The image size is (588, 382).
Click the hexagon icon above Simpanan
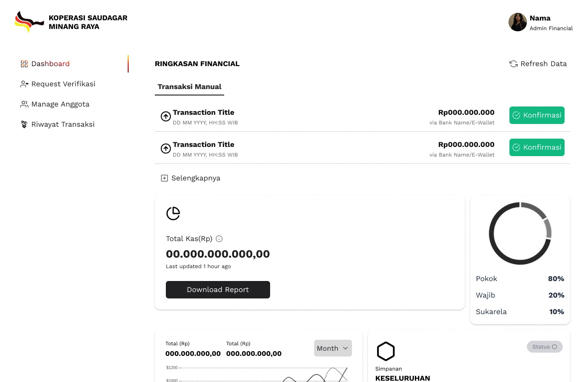click(x=386, y=351)
